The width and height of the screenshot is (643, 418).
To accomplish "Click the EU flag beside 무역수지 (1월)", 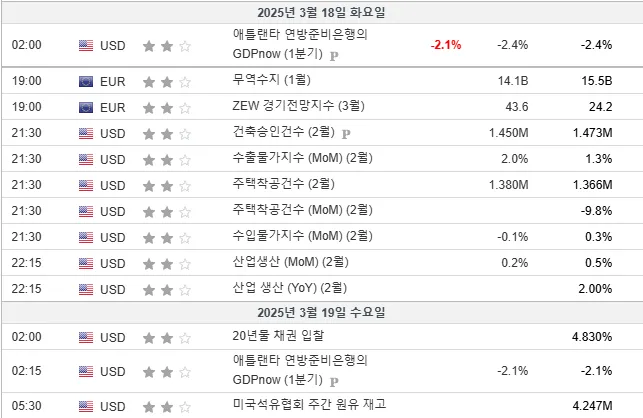I will coord(86,82).
